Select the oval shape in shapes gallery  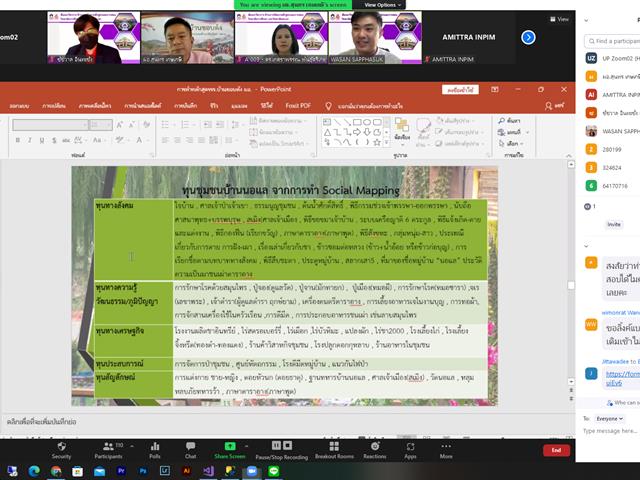click(367, 122)
